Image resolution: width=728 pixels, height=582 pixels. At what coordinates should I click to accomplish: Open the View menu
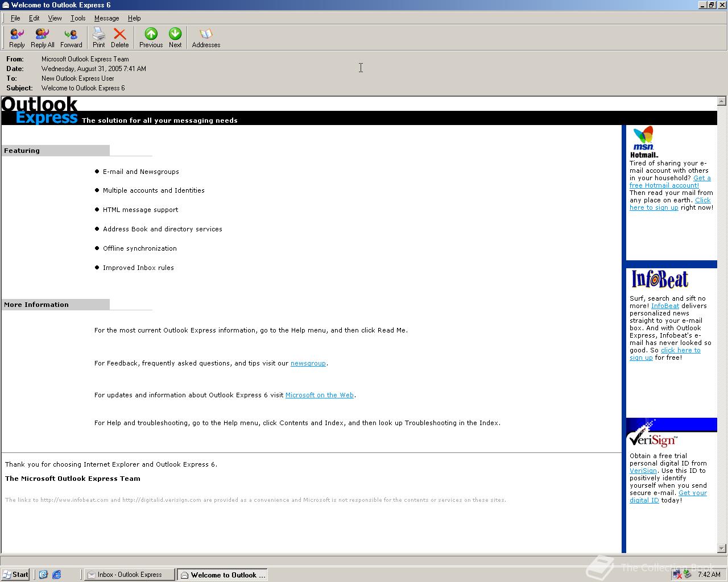click(x=55, y=18)
